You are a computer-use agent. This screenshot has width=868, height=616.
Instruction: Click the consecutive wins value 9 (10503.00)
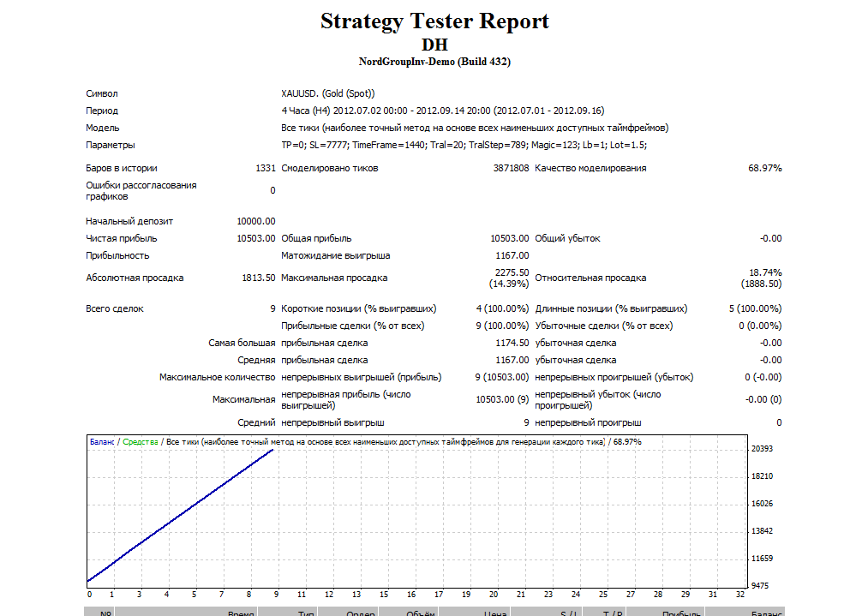coord(502,378)
